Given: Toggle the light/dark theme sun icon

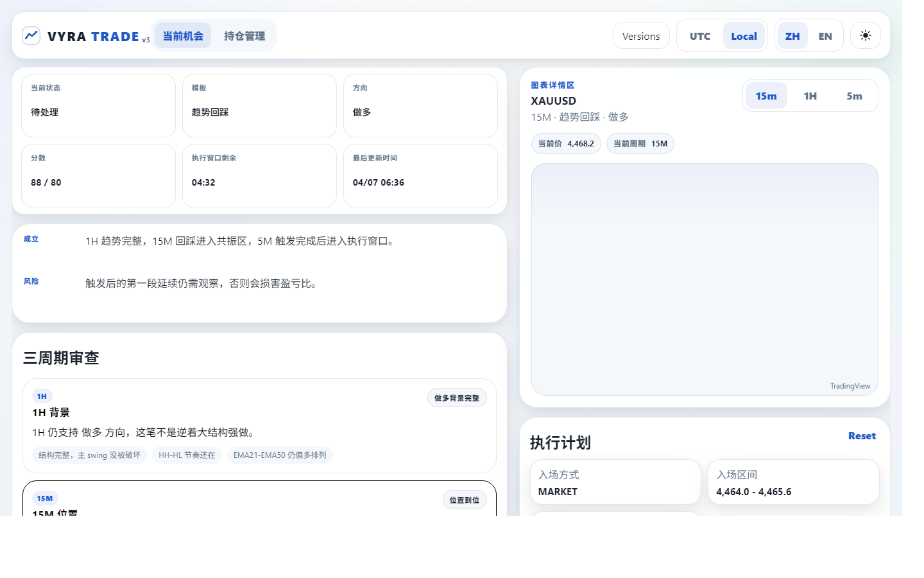Looking at the screenshot, I should point(865,35).
